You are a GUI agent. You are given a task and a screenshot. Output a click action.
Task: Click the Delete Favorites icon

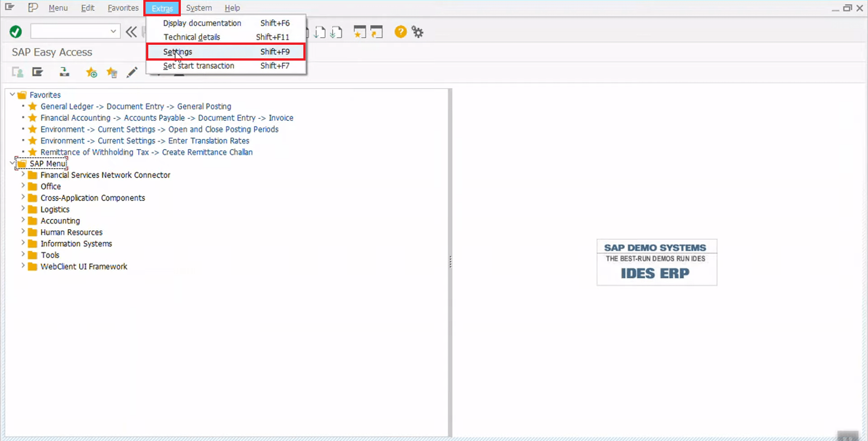pos(112,72)
